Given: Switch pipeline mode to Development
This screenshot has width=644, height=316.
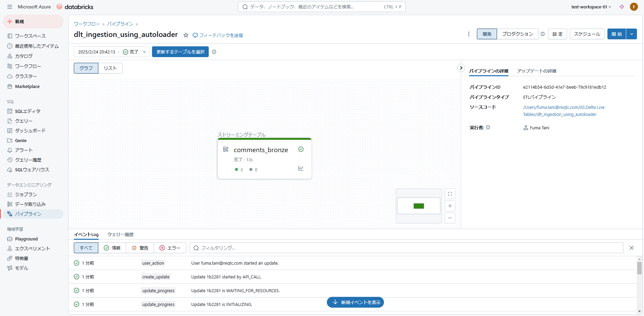Looking at the screenshot, I should 487,34.
